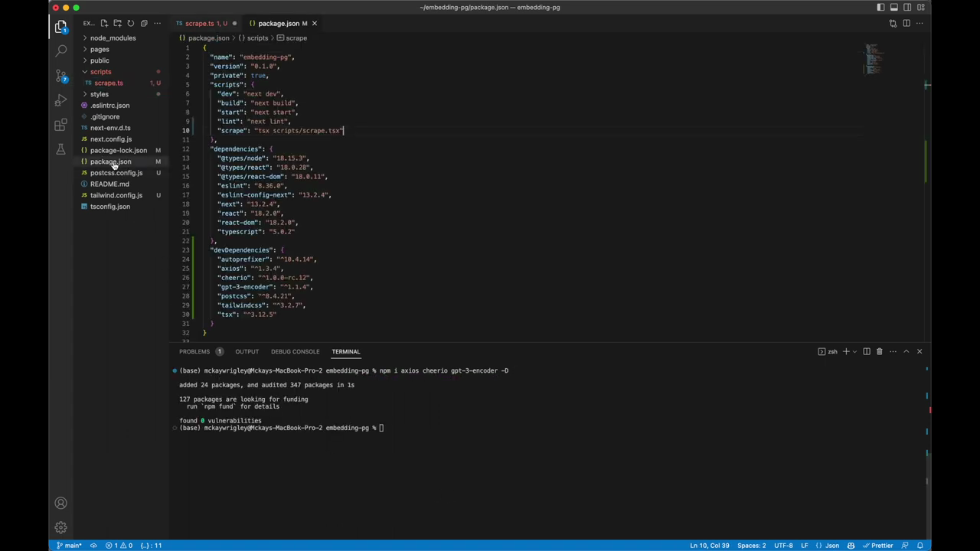
Task: Toggle the primary side bar
Action: click(x=880, y=7)
